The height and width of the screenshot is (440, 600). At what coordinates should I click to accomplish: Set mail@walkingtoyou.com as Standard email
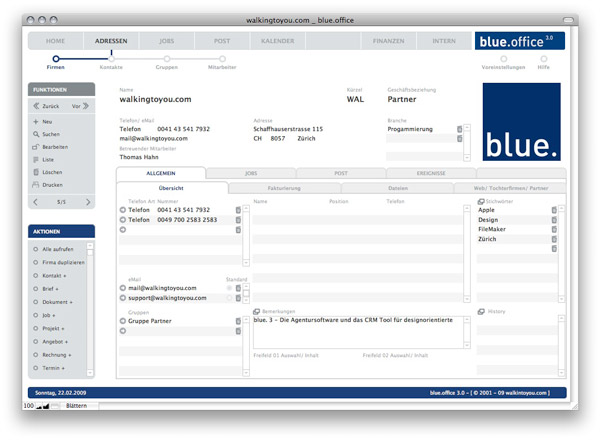point(229,288)
